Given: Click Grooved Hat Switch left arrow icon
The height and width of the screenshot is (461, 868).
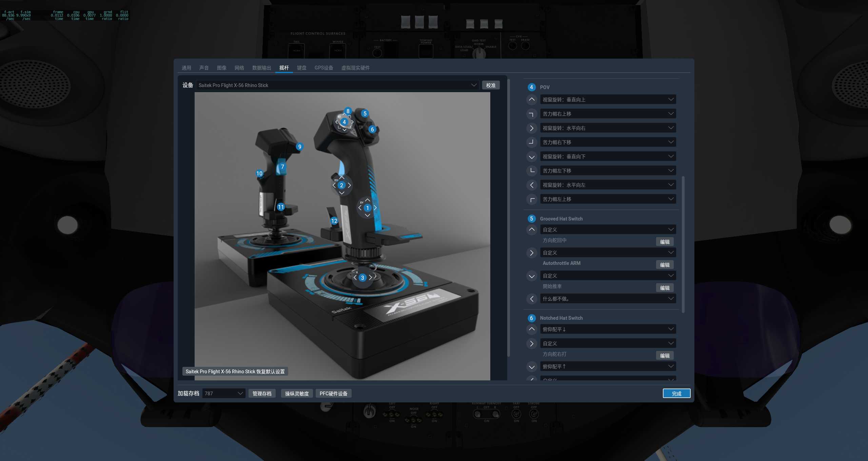Looking at the screenshot, I should tap(532, 299).
